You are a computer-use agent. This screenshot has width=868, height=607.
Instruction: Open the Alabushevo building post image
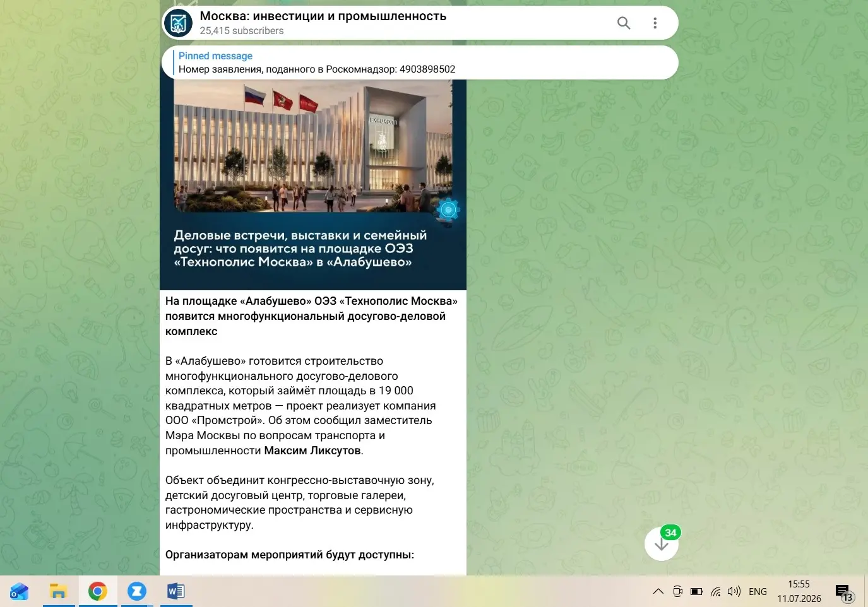[313, 185]
